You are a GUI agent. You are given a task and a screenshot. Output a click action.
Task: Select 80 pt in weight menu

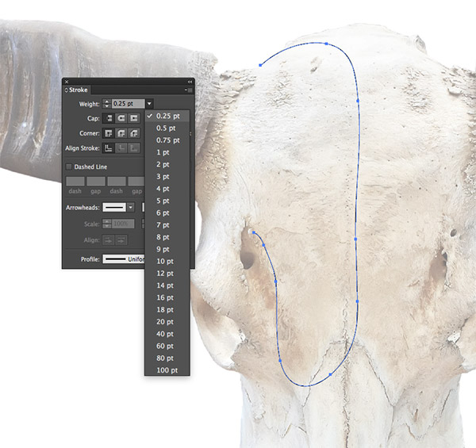click(167, 358)
